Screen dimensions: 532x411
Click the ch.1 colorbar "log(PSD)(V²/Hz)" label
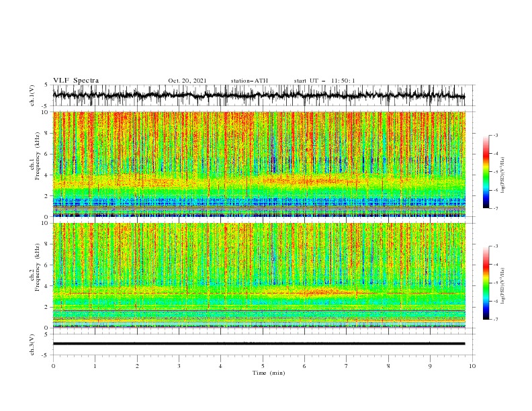pos(502,175)
